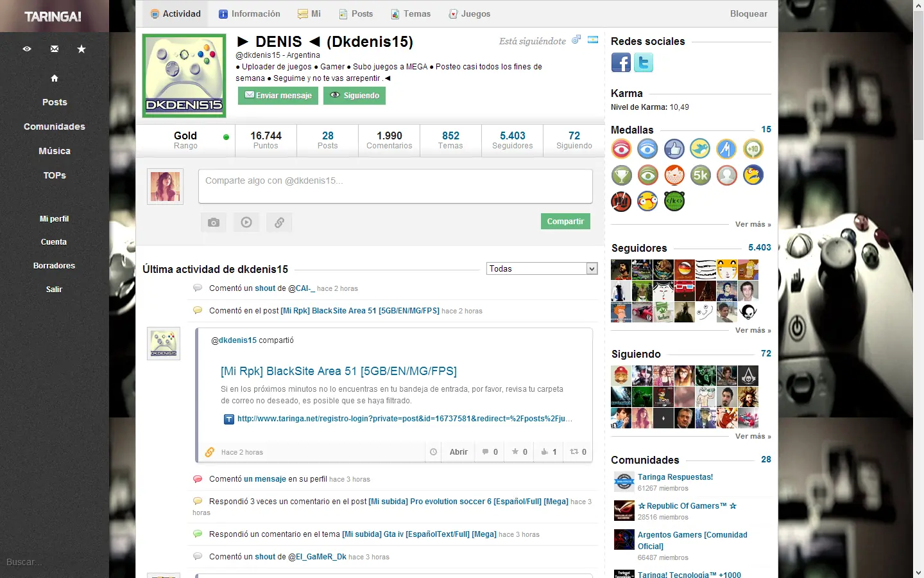
Task: Switch to the Actividad tab
Action: 176,13
